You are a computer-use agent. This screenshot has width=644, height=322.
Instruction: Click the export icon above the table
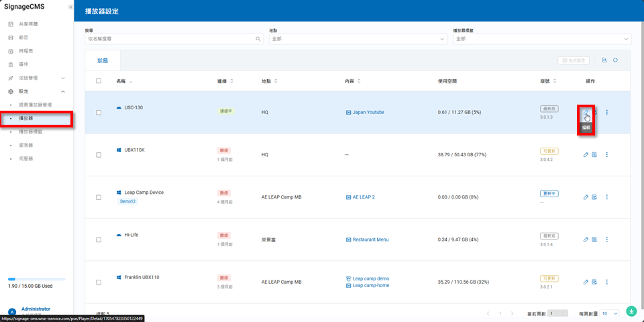[604, 60]
